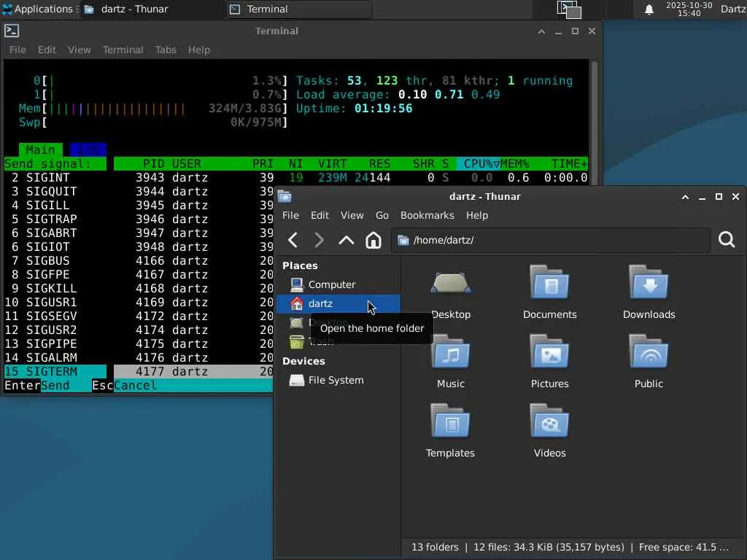
Task: Open the Tabs menu in Terminal
Action: point(166,50)
